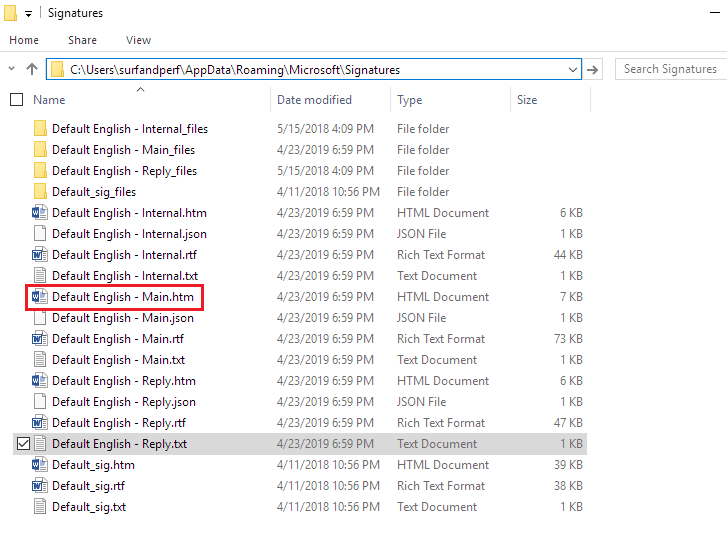Select the file name Default English - Reply.rtf

pyautogui.click(x=119, y=423)
